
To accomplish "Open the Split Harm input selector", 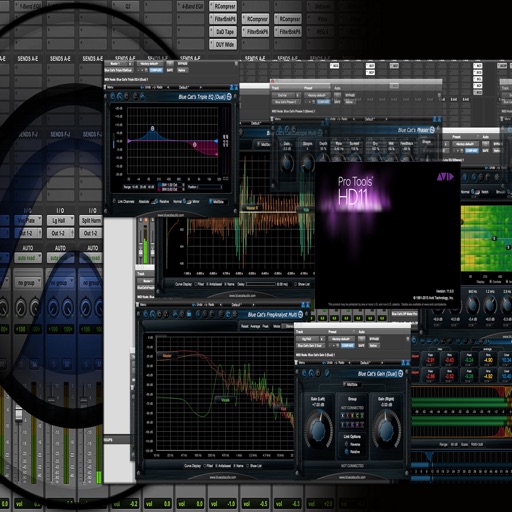I will [x=91, y=220].
